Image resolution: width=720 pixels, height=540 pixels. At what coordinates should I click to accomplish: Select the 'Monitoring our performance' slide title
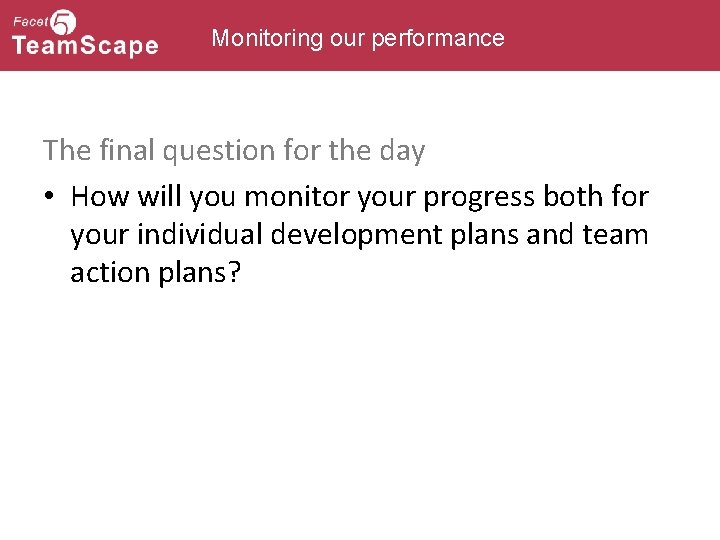pyautogui.click(x=358, y=38)
